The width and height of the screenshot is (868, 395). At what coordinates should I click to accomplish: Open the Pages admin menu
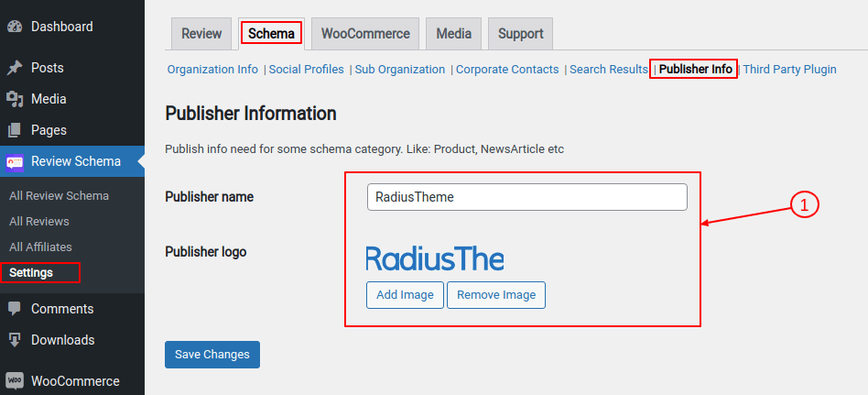pyautogui.click(x=49, y=130)
